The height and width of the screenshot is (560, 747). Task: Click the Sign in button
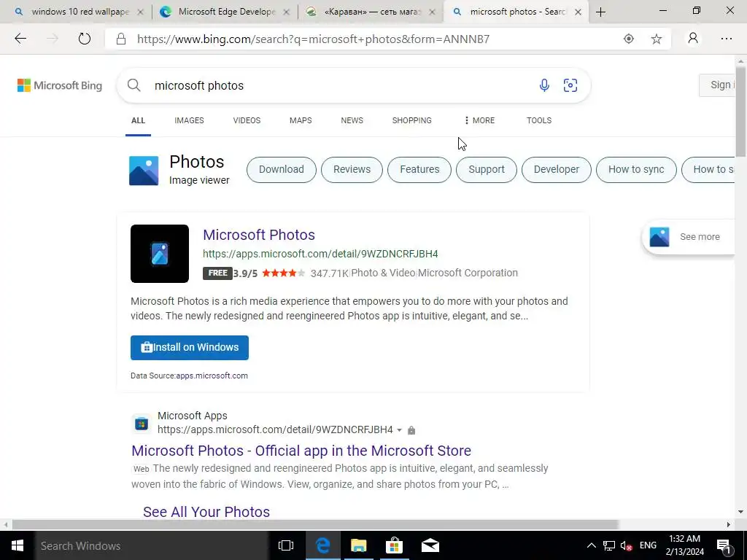717,85
